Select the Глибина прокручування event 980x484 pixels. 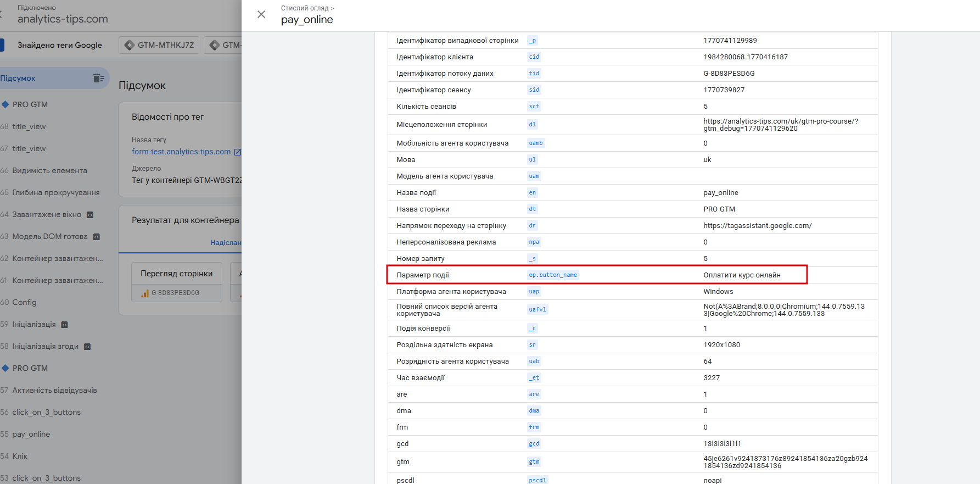tap(56, 192)
